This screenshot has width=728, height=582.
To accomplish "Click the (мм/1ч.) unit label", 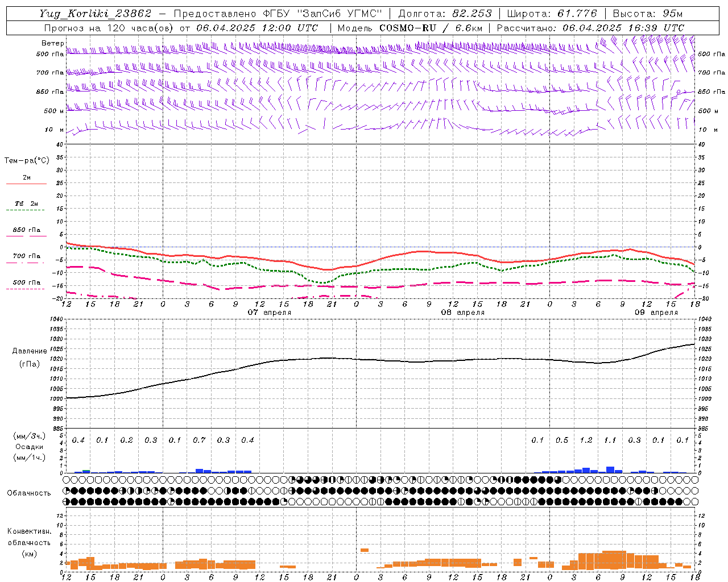I will 29,458.
